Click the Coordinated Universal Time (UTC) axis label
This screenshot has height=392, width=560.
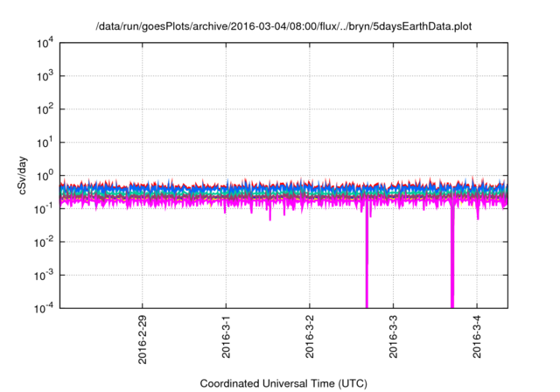pyautogui.click(x=283, y=383)
